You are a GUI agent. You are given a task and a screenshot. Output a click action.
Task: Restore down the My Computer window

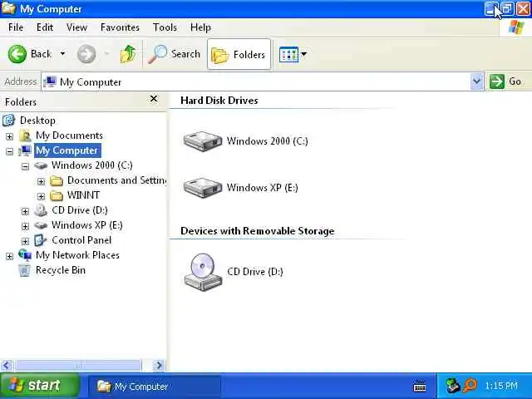(506, 9)
